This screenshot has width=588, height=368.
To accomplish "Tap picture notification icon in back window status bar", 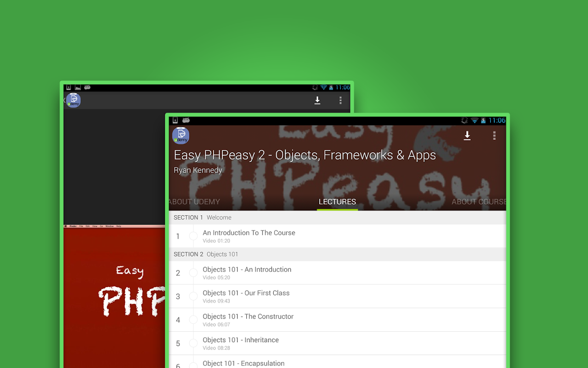I will [78, 87].
